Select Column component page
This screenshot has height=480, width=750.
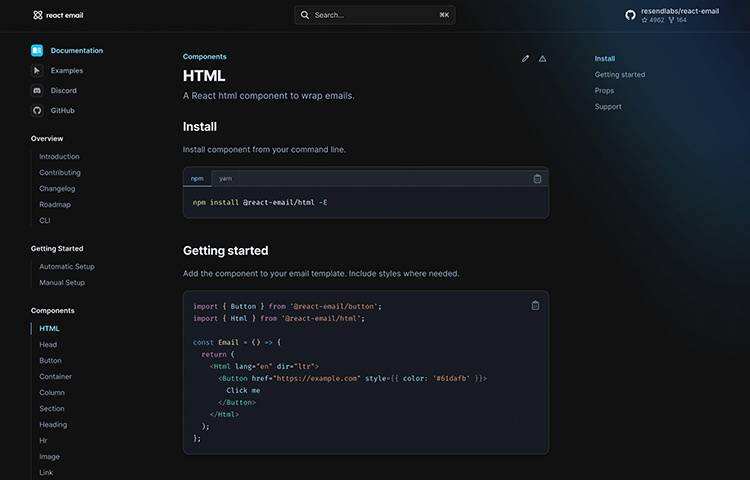pos(52,393)
